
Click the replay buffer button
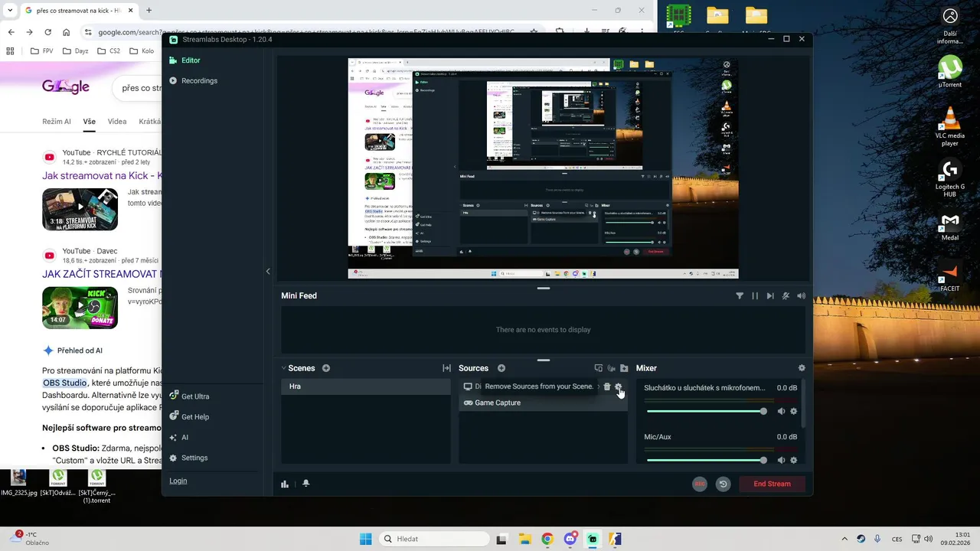[723, 484]
